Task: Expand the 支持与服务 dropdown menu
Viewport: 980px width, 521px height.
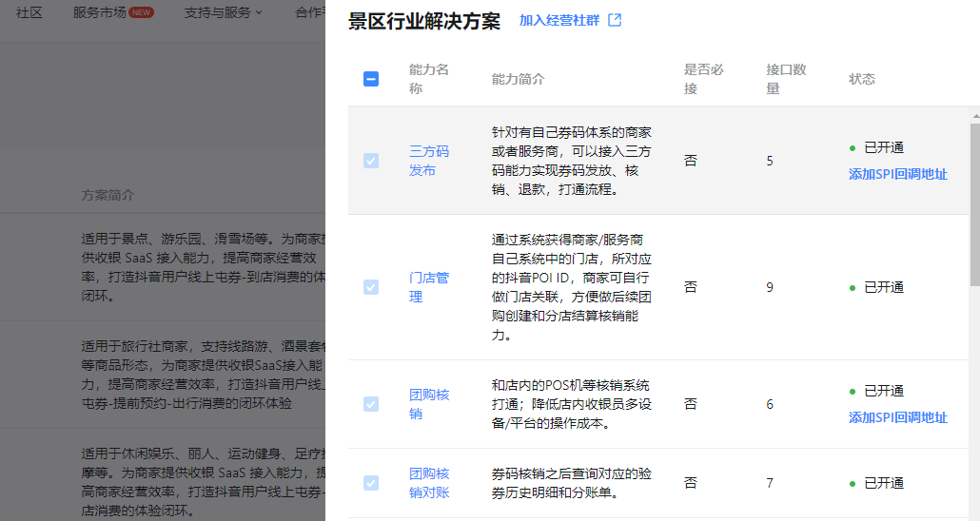Action: (x=224, y=12)
